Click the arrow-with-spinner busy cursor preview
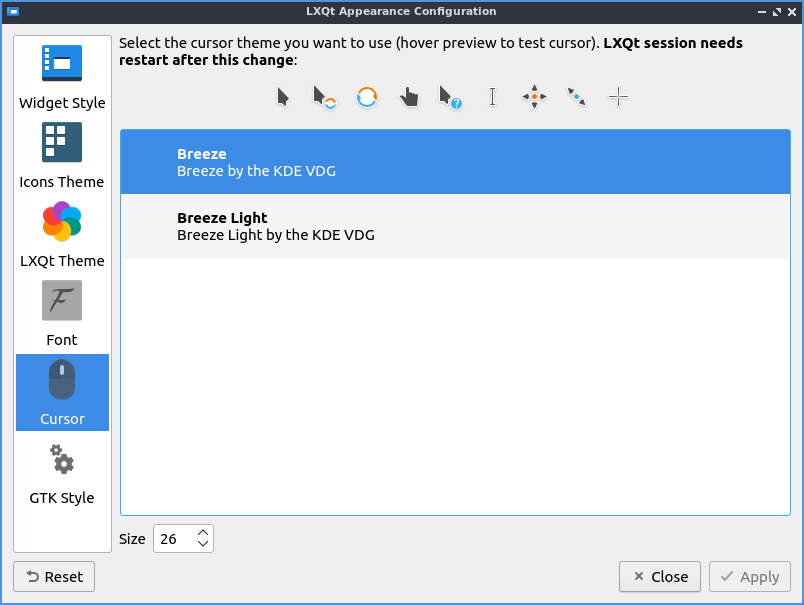This screenshot has height=605, width=804. (x=324, y=97)
